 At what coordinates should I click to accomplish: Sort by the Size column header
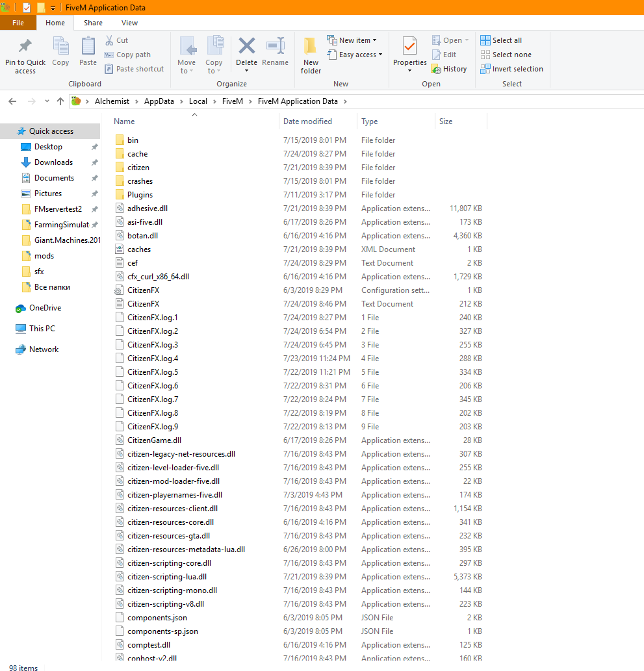[x=461, y=121]
